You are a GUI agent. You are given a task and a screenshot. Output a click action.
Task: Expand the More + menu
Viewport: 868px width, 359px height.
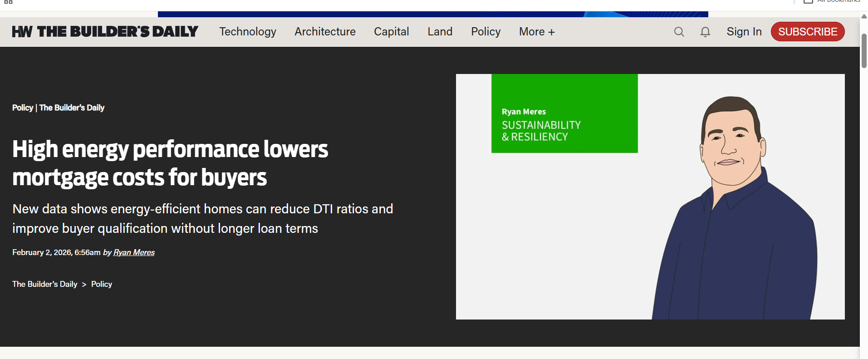coord(537,32)
